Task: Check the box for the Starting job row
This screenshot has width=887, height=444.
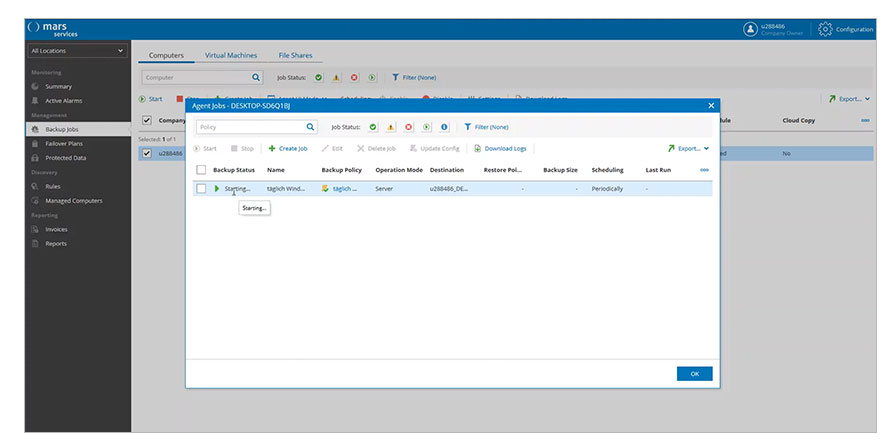Action: point(201,188)
